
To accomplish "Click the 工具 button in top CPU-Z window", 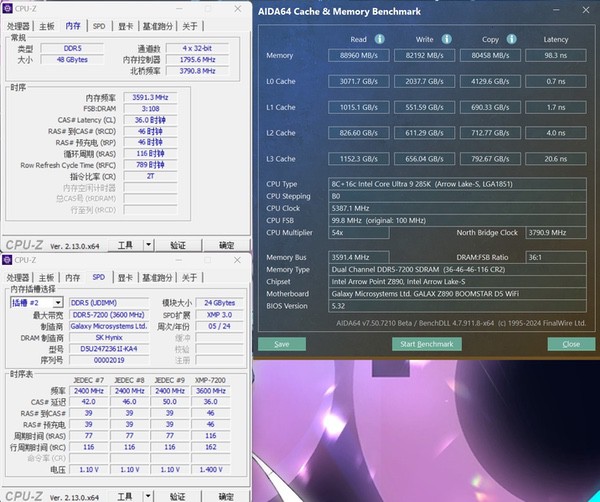I will pos(126,245).
